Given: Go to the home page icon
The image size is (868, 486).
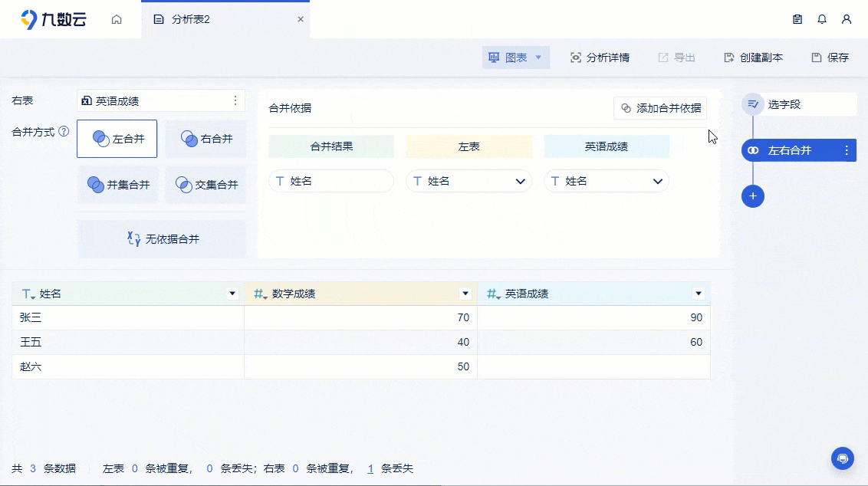Looking at the screenshot, I should click(117, 19).
